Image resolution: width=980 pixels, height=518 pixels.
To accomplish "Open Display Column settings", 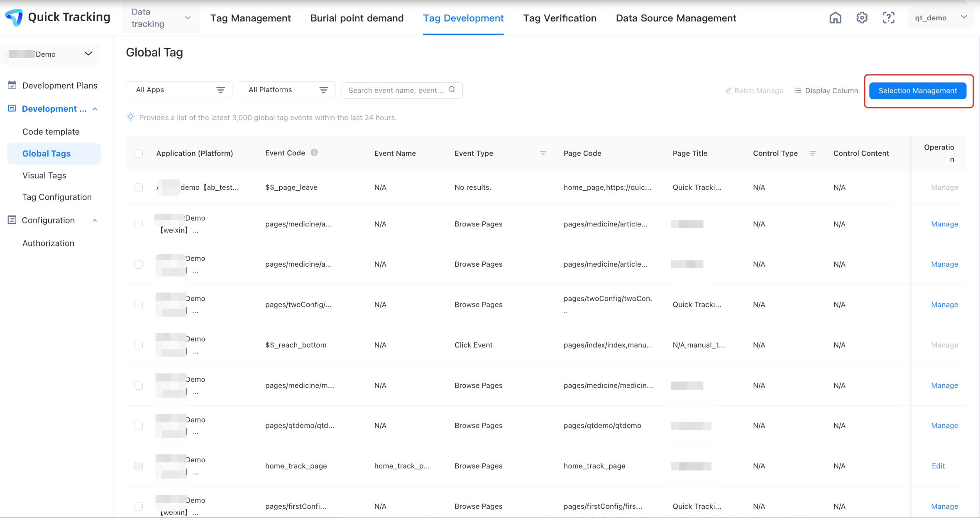I will [x=826, y=91].
